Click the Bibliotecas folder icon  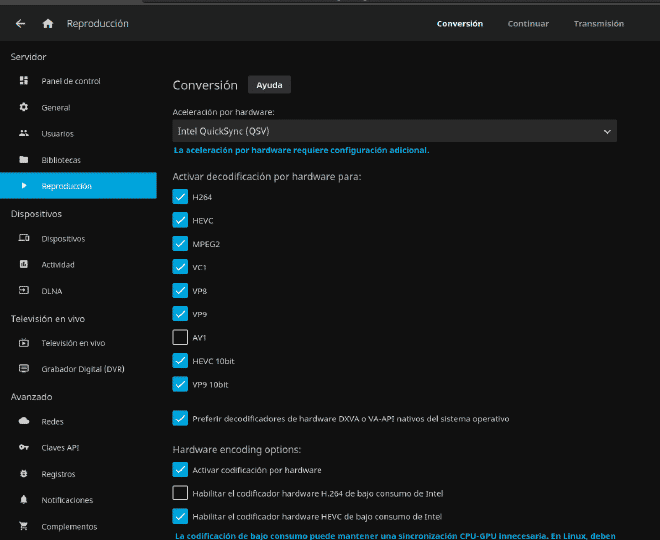[24, 160]
